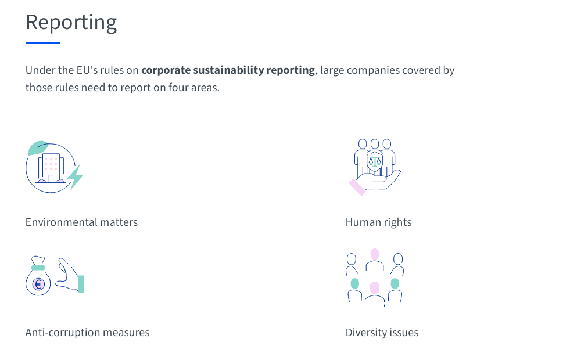The height and width of the screenshot is (364, 588).
Task: Click the bold corporate sustainability reporting text
Action: point(228,70)
